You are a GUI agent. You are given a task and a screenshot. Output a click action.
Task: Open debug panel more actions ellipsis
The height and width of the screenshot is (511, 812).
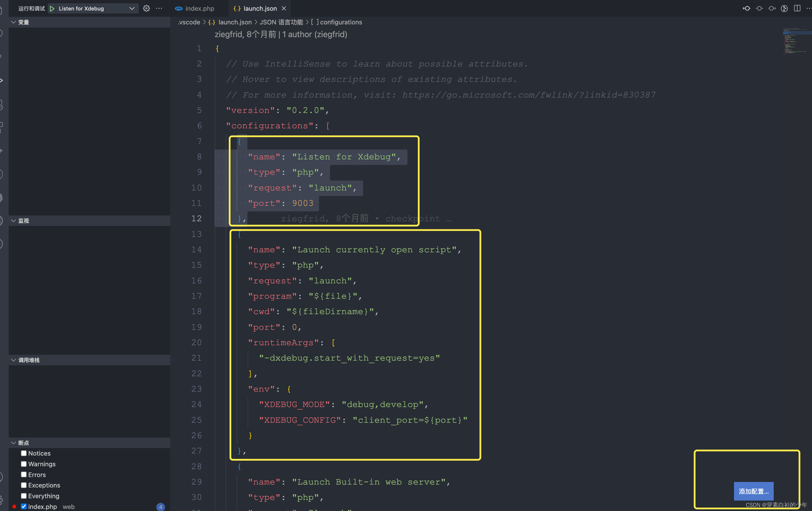coord(159,8)
